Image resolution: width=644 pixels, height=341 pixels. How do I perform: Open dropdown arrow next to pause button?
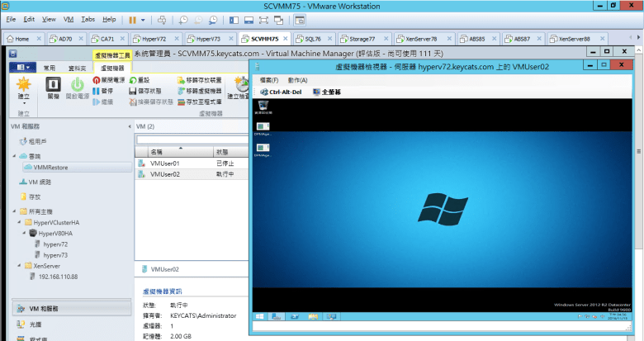144,18
